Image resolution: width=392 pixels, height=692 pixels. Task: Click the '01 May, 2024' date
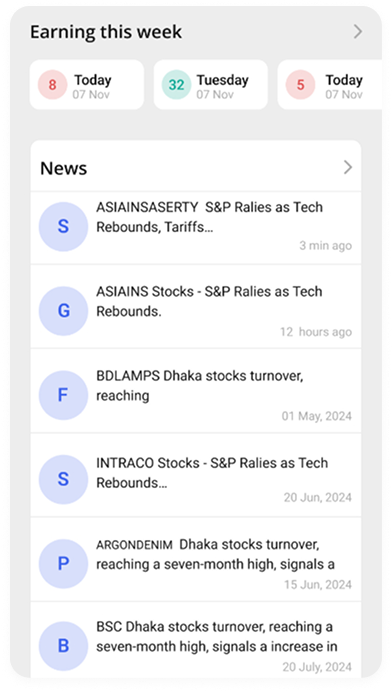coord(317,416)
